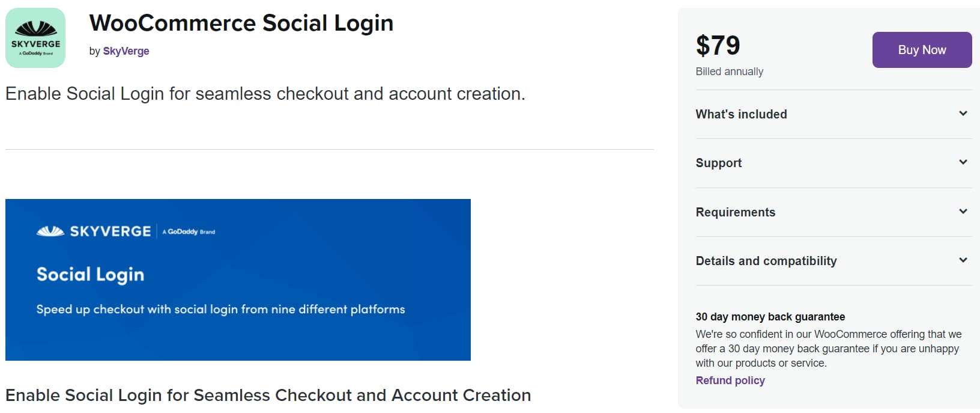
Task: Click the Support heading text
Action: click(x=718, y=163)
